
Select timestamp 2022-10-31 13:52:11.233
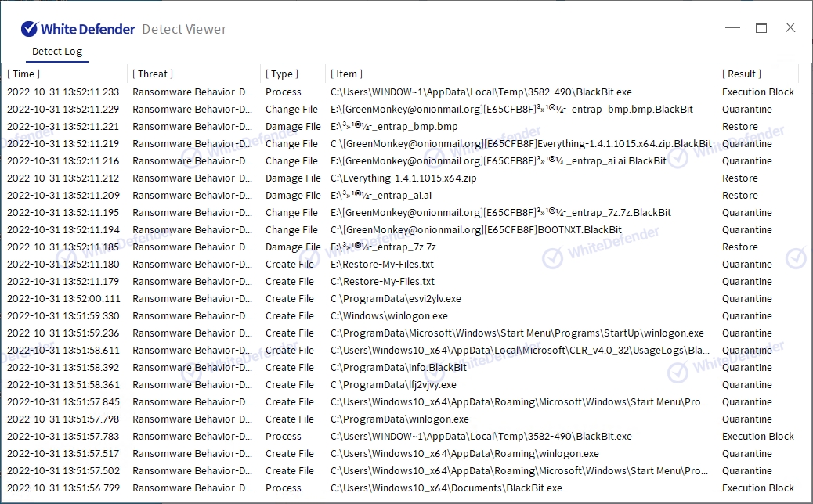tap(63, 92)
